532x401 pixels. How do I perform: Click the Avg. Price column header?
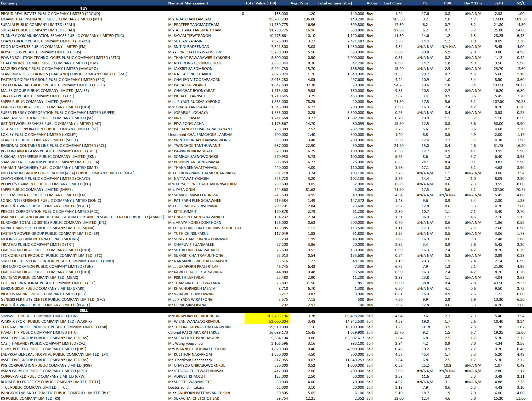pyautogui.click(x=299, y=3)
